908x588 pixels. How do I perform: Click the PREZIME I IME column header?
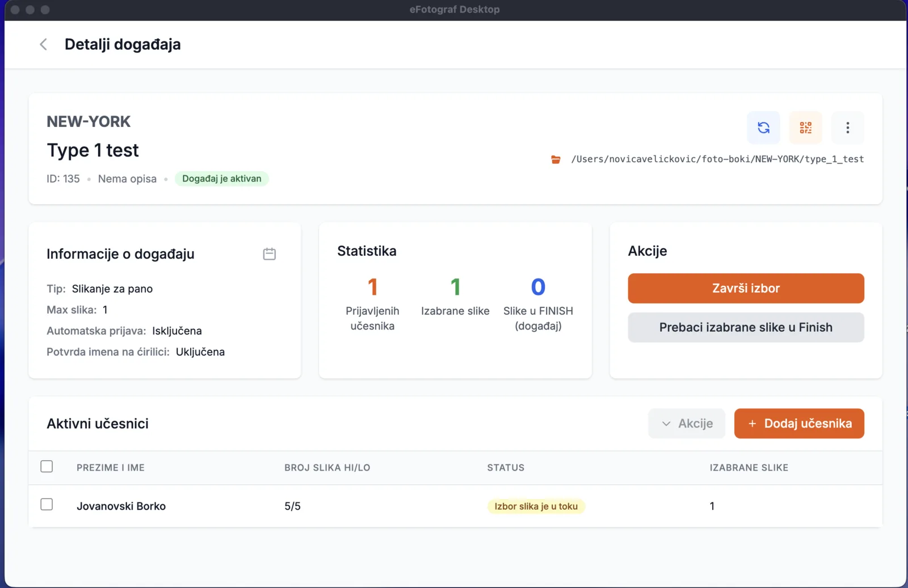[111, 468]
